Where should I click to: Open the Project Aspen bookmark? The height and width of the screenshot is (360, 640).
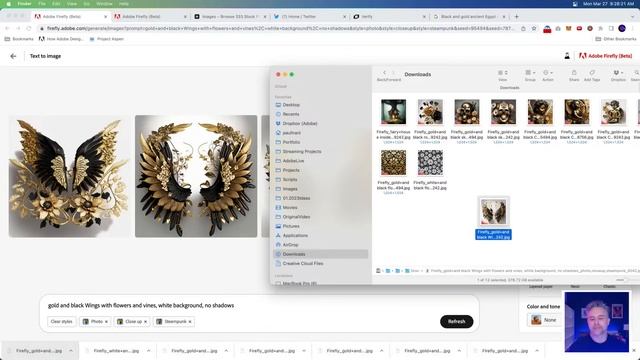[107, 39]
